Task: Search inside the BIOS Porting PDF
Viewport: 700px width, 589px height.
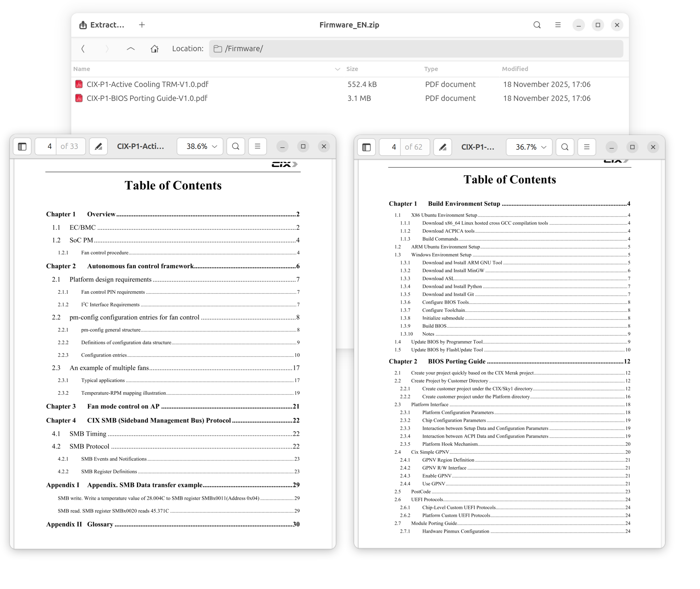Action: click(x=565, y=147)
